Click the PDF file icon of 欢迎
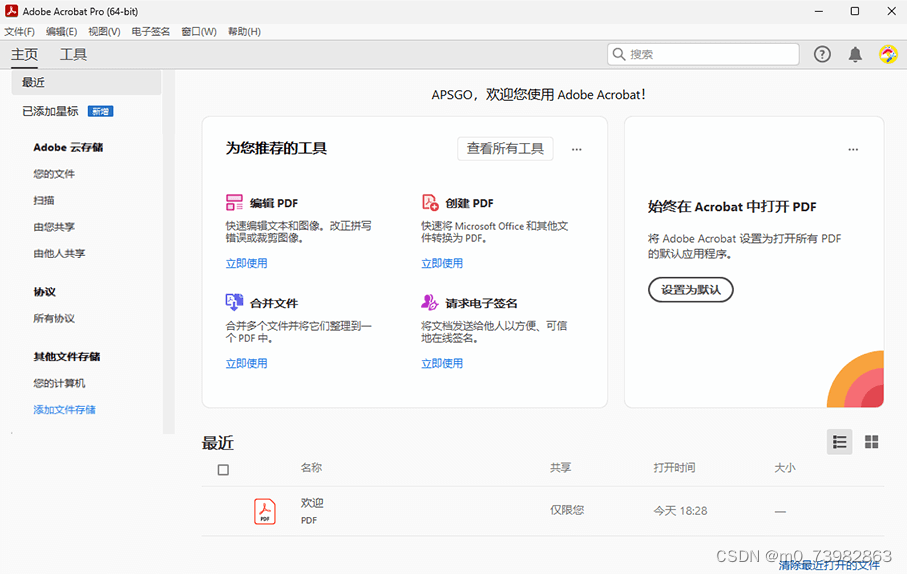 pyautogui.click(x=265, y=512)
